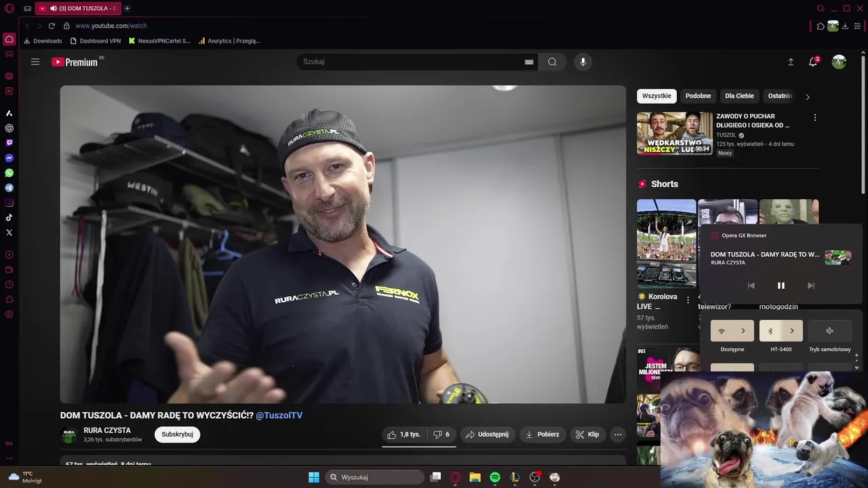Image resolution: width=868 pixels, height=488 pixels.
Task: Open Twitch in the Opera sidebar
Action: (9, 143)
